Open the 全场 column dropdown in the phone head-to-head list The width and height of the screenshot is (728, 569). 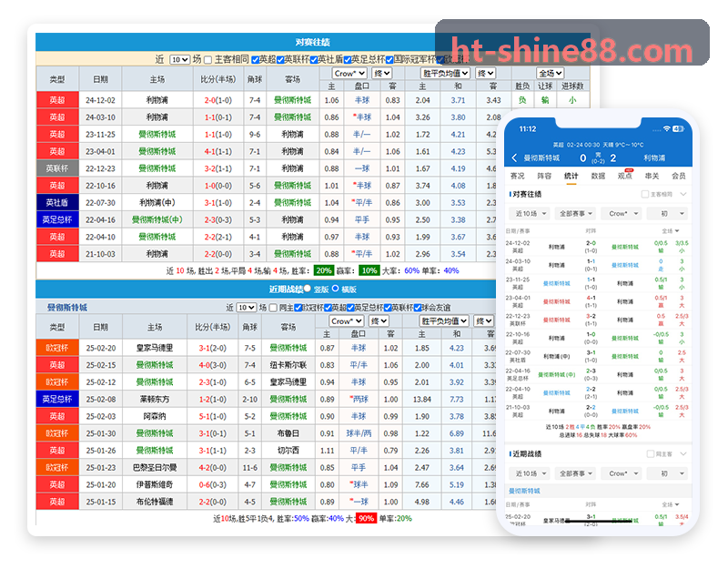tap(671, 231)
